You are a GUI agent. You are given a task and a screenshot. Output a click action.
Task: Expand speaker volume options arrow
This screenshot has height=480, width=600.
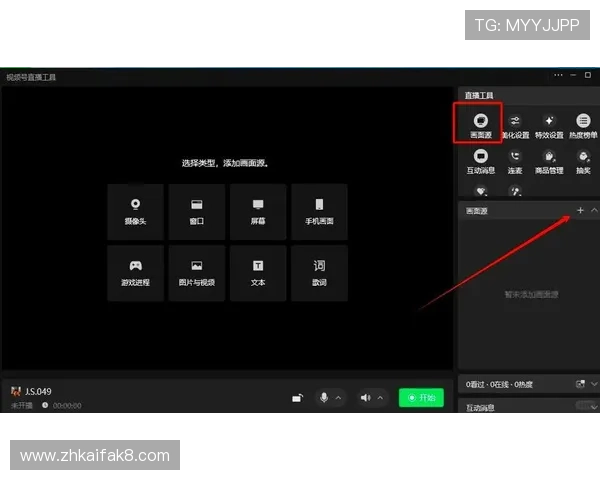380,398
